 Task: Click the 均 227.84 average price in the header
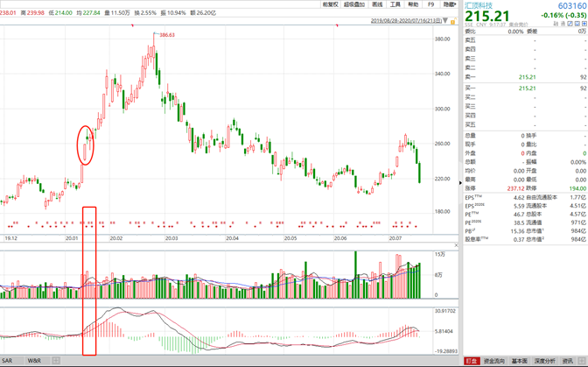tap(88, 13)
